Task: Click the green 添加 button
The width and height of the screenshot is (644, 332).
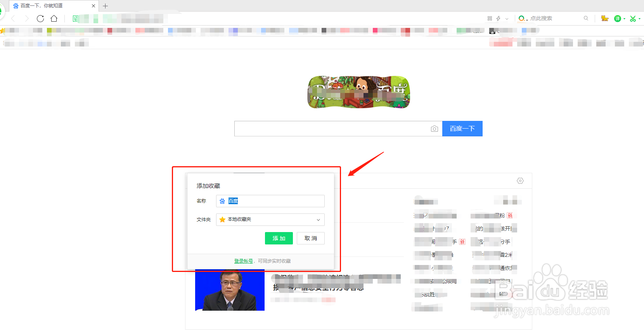Action: 279,238
